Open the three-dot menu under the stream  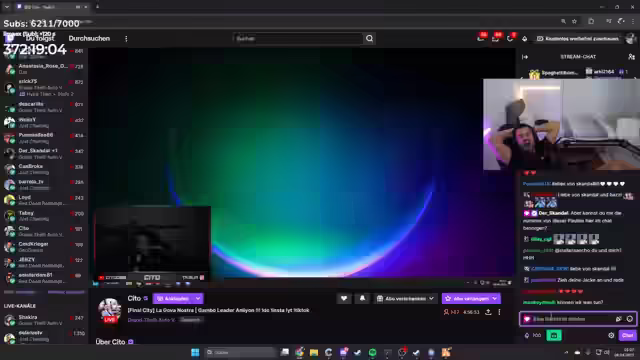[x=499, y=312]
